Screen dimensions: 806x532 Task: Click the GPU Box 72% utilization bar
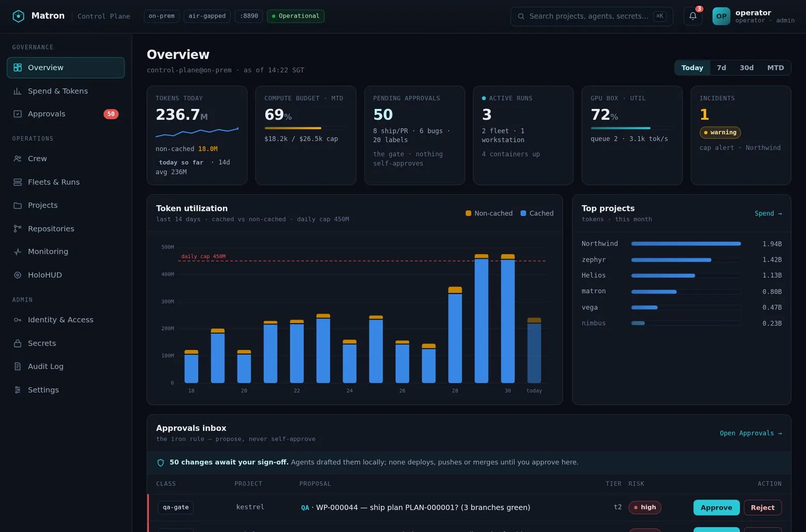[631, 128]
